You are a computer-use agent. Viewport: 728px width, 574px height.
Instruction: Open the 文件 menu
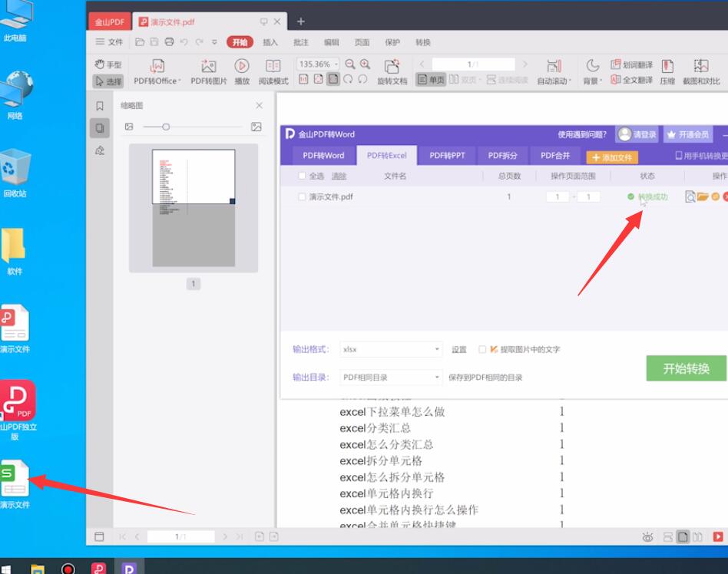(109, 42)
